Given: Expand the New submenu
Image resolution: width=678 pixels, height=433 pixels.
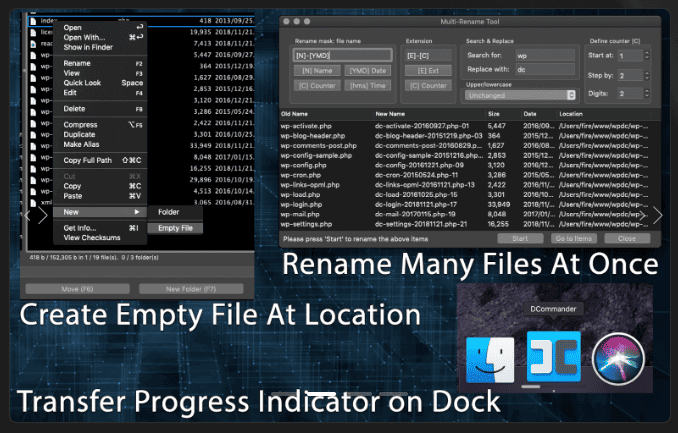Looking at the screenshot, I should 100,212.
